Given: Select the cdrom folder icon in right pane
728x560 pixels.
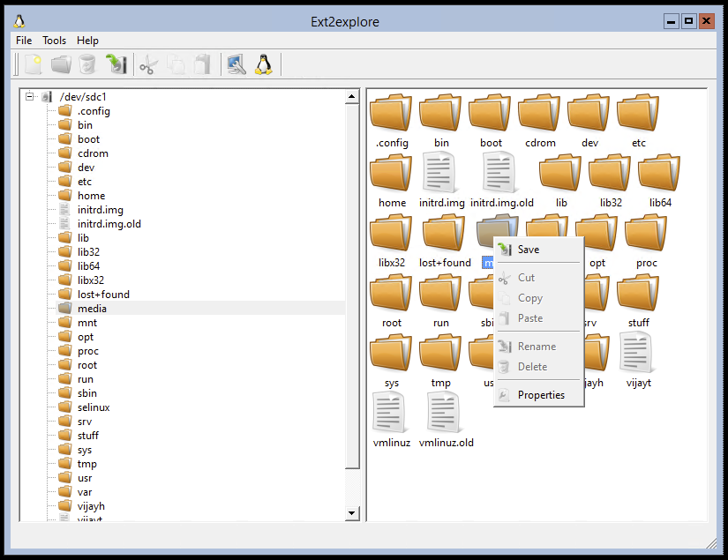Looking at the screenshot, I should [x=539, y=113].
